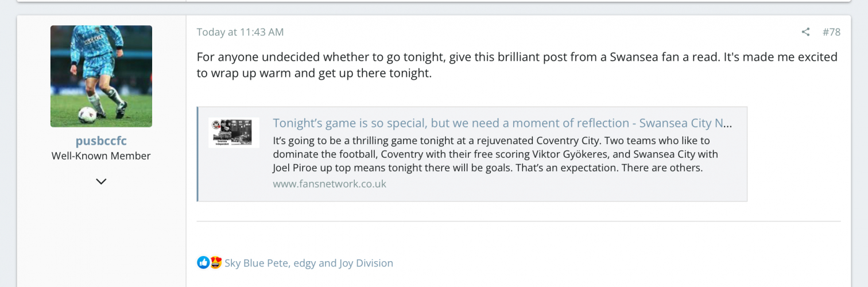The height and width of the screenshot is (287, 868).
Task: Click the word 'and' in the reactions list
Action: click(x=327, y=263)
